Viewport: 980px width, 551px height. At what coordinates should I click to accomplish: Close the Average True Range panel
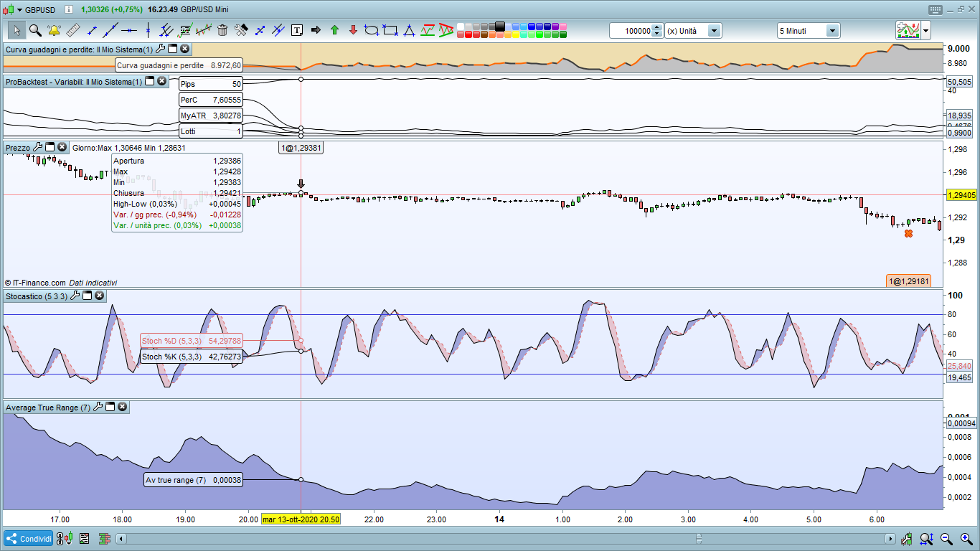pyautogui.click(x=123, y=407)
